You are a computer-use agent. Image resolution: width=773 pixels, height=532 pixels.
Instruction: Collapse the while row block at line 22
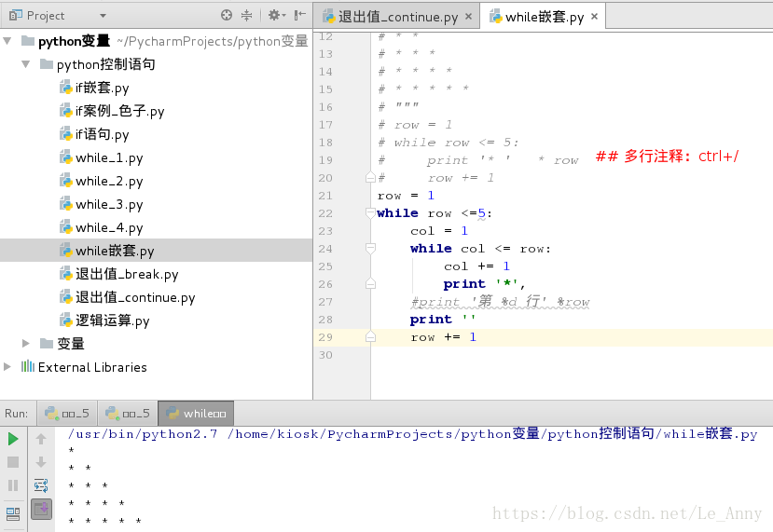click(371, 212)
